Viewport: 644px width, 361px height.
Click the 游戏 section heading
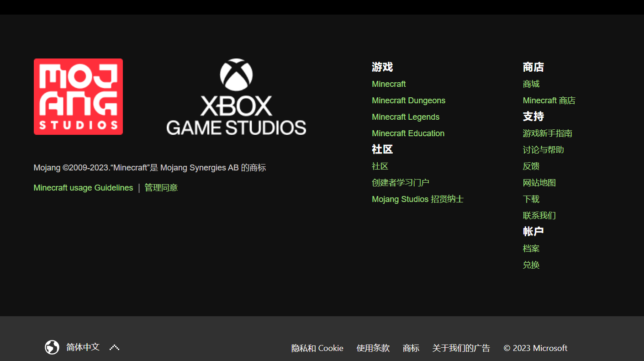pyautogui.click(x=382, y=67)
